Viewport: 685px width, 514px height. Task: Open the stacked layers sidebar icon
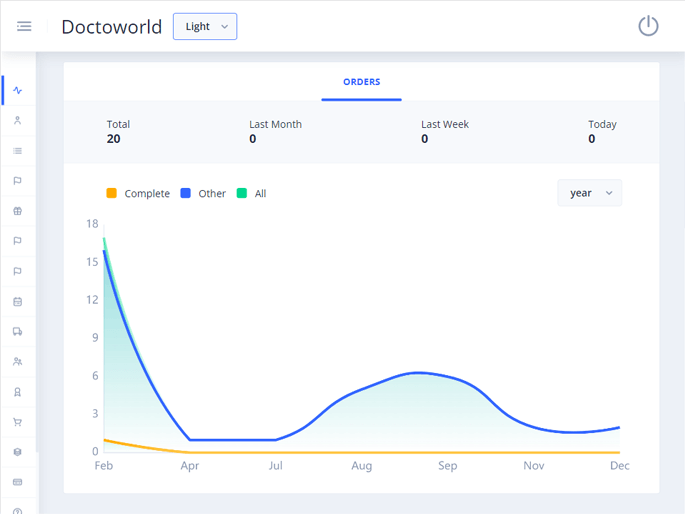point(18,452)
